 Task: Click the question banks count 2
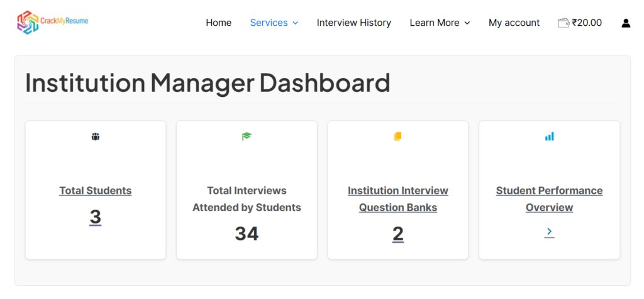point(398,234)
